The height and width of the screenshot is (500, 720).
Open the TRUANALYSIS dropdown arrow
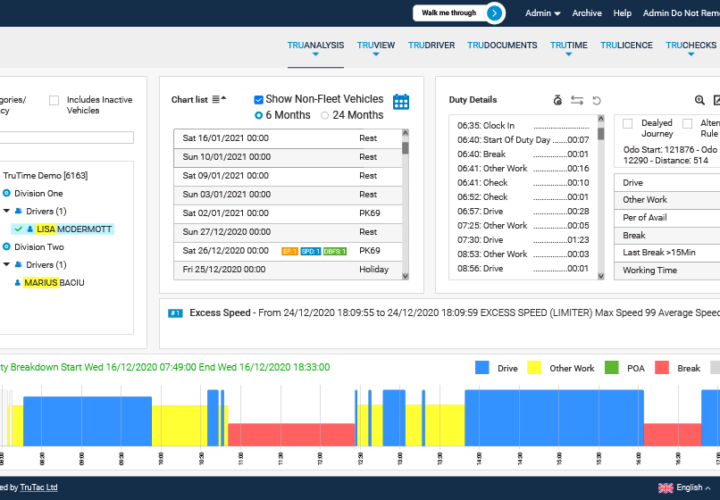315,54
